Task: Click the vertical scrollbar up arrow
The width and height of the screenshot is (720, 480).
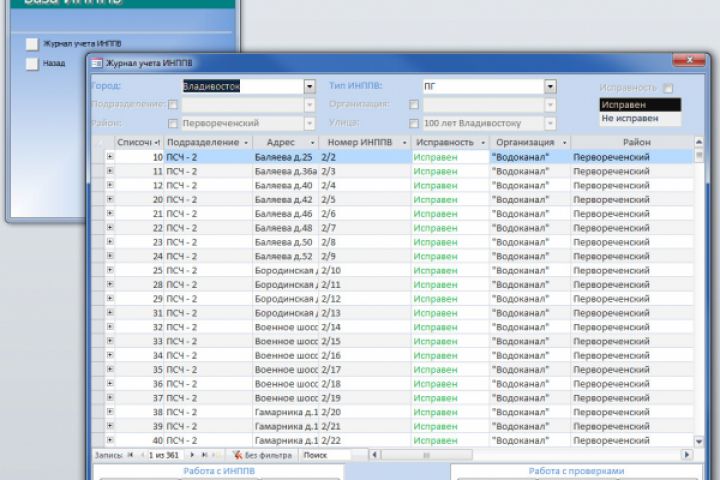Action: pos(699,141)
